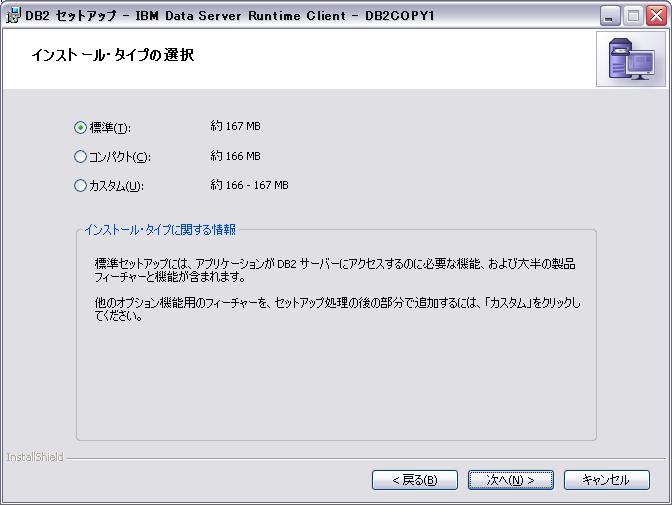This screenshot has width=672, height=505.
Task: Click the インストール・タイプに関する情報 group label
Action: [160, 230]
